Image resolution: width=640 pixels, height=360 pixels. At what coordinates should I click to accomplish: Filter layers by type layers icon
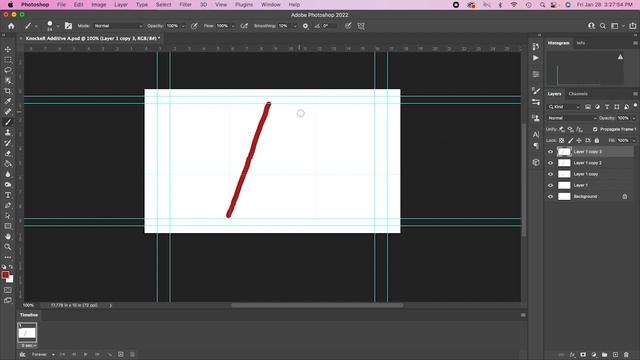tap(607, 107)
